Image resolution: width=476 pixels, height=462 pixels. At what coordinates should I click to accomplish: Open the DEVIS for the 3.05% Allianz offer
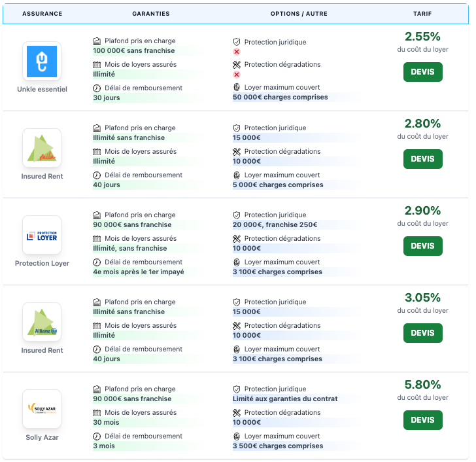pyautogui.click(x=422, y=333)
